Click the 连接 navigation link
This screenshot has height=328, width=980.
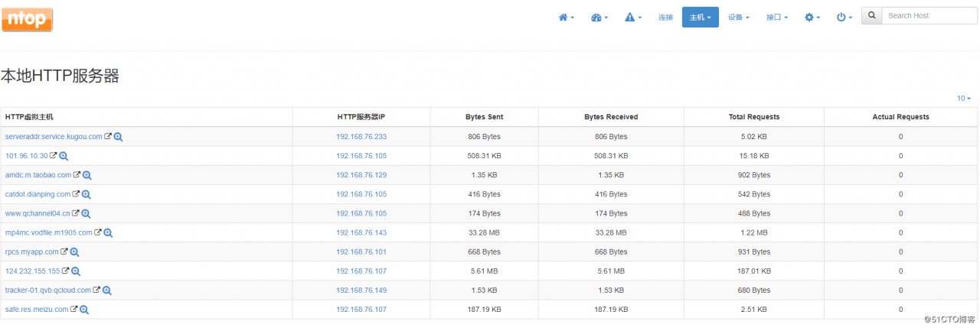[x=665, y=17]
